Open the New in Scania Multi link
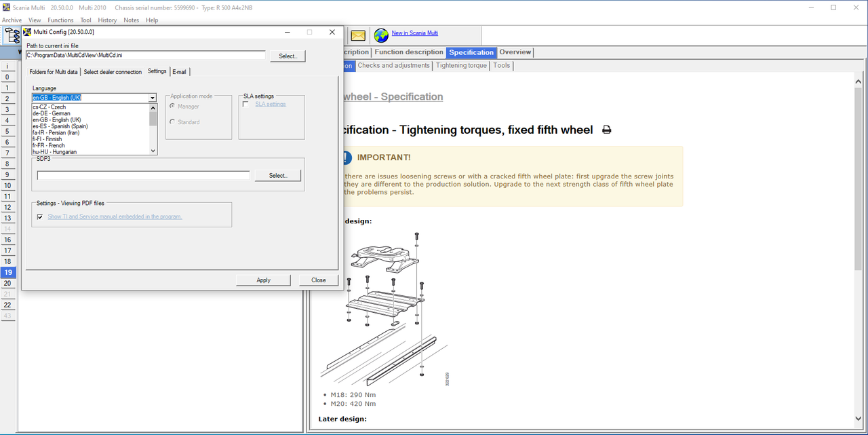 click(x=415, y=33)
